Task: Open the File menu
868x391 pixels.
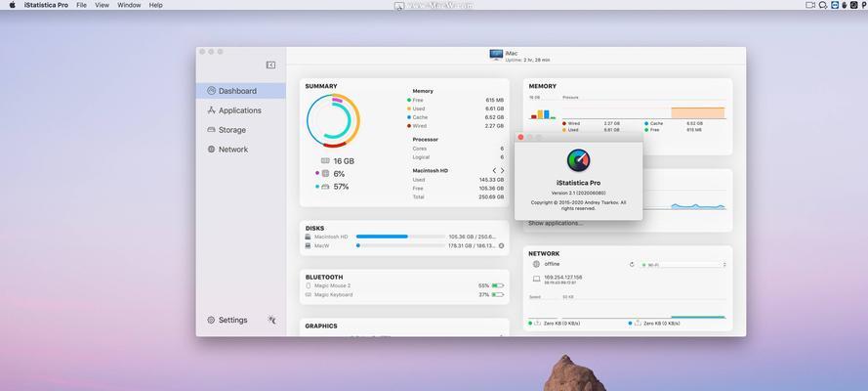Action: coord(81,5)
